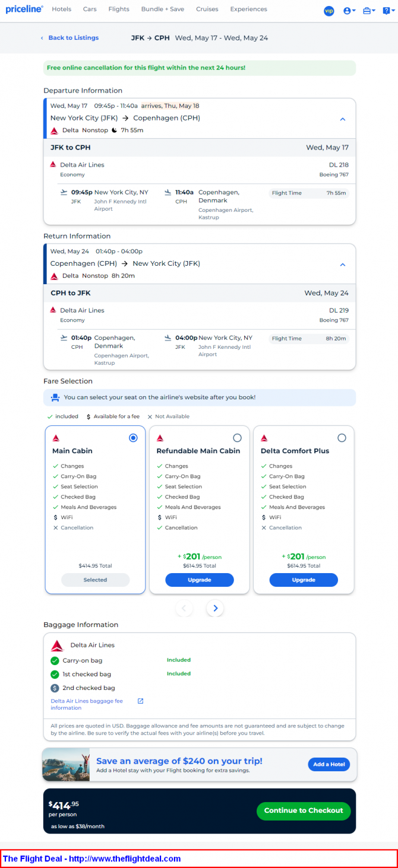
Task: Open the Experiences menu item
Action: point(248,9)
